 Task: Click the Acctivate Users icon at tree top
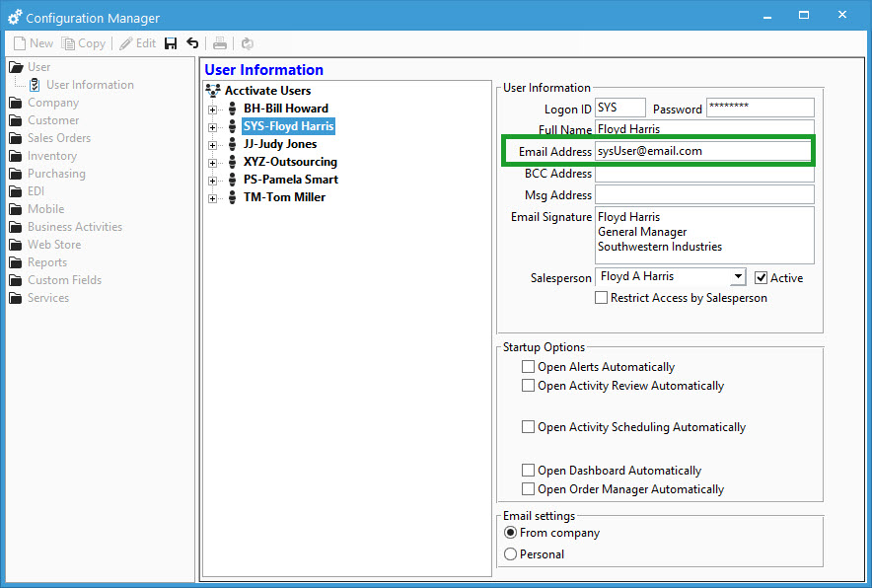pos(212,90)
